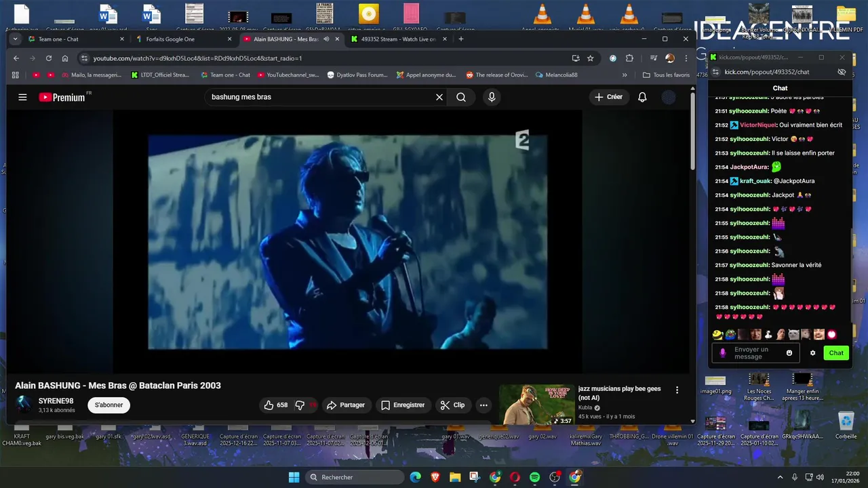868x488 pixels.
Task: Send message with green Chat button
Action: tap(836, 353)
